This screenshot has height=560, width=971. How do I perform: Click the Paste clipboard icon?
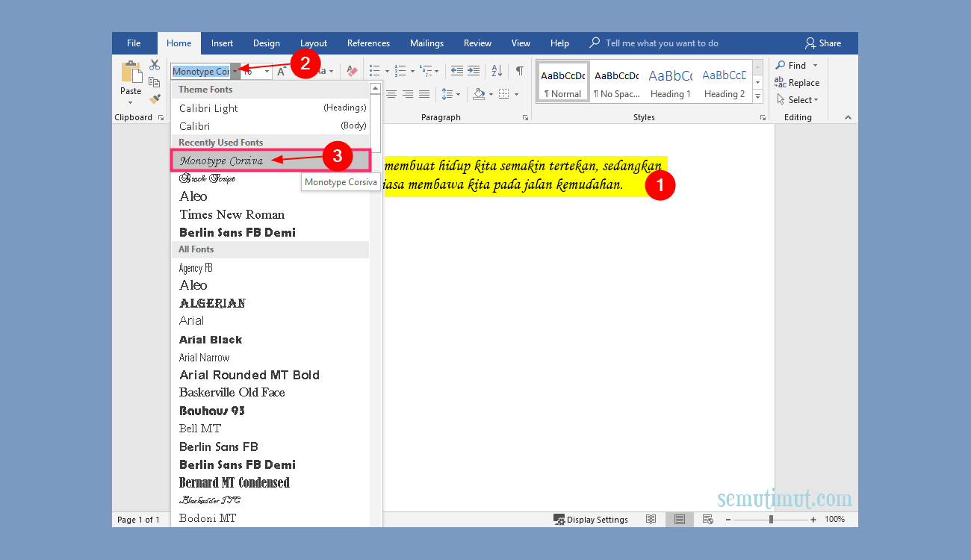click(131, 73)
